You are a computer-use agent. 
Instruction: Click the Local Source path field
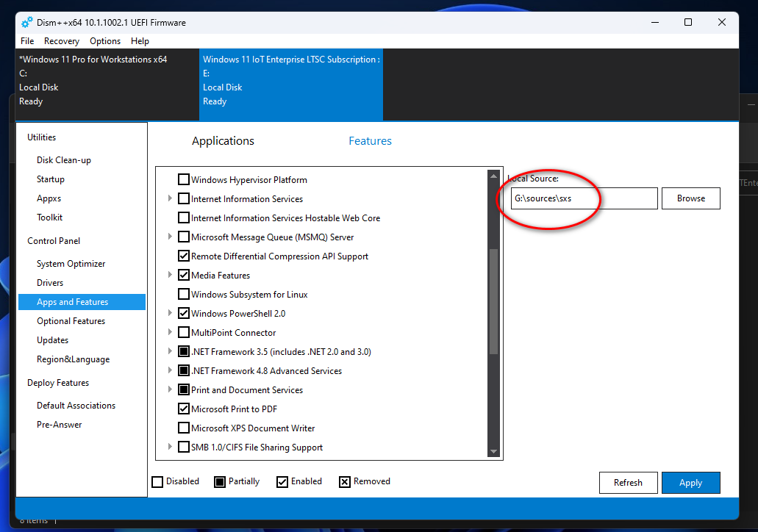[x=584, y=198]
